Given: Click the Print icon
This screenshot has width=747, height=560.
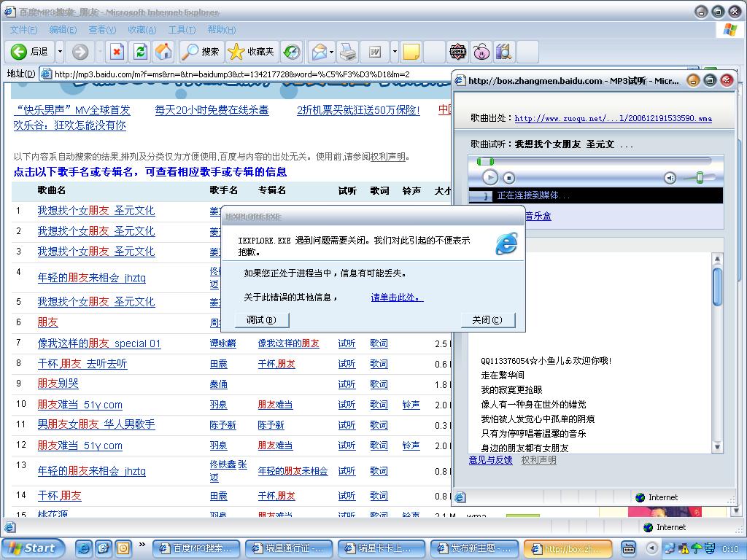Looking at the screenshot, I should pos(348,52).
